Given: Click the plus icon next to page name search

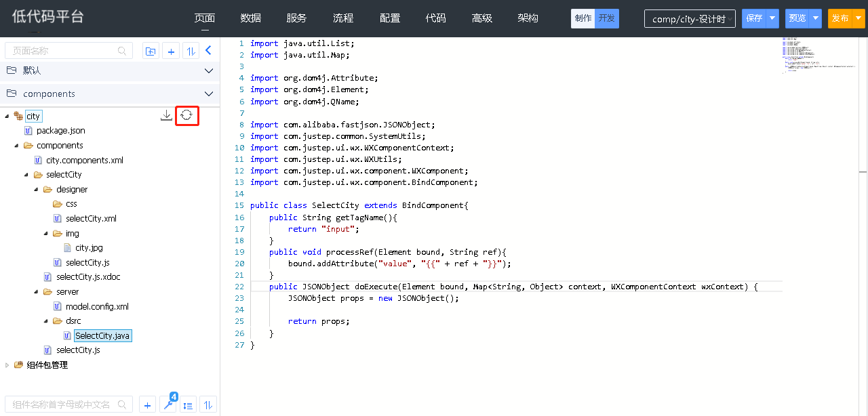Looking at the screenshot, I should [171, 51].
